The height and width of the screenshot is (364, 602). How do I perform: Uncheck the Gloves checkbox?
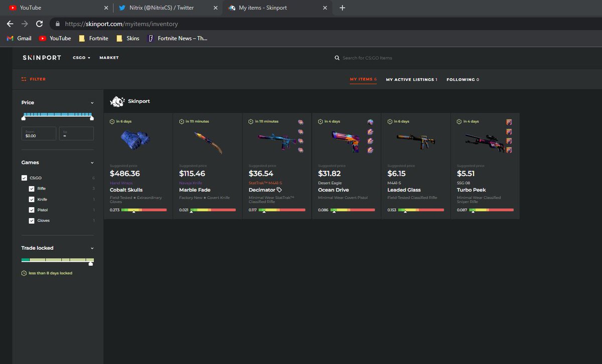[x=32, y=221]
